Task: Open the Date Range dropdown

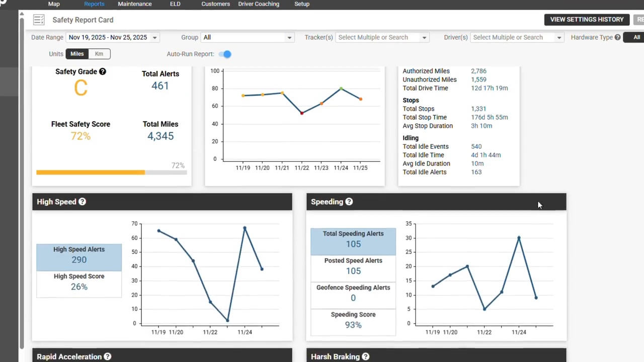Action: coord(113,37)
